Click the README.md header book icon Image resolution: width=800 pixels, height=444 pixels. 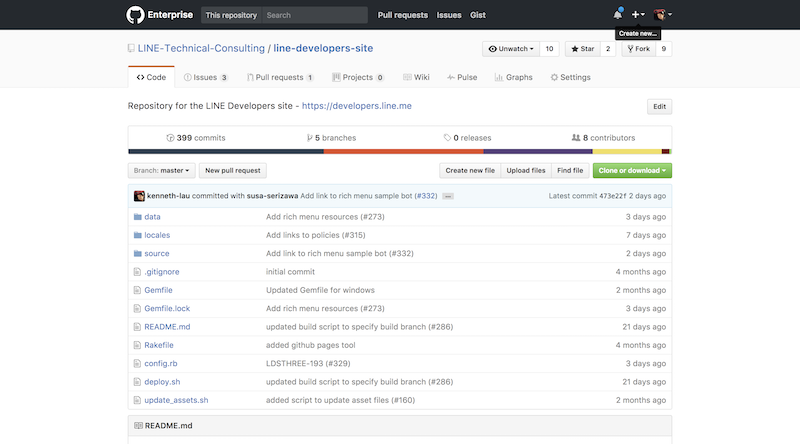click(x=138, y=426)
